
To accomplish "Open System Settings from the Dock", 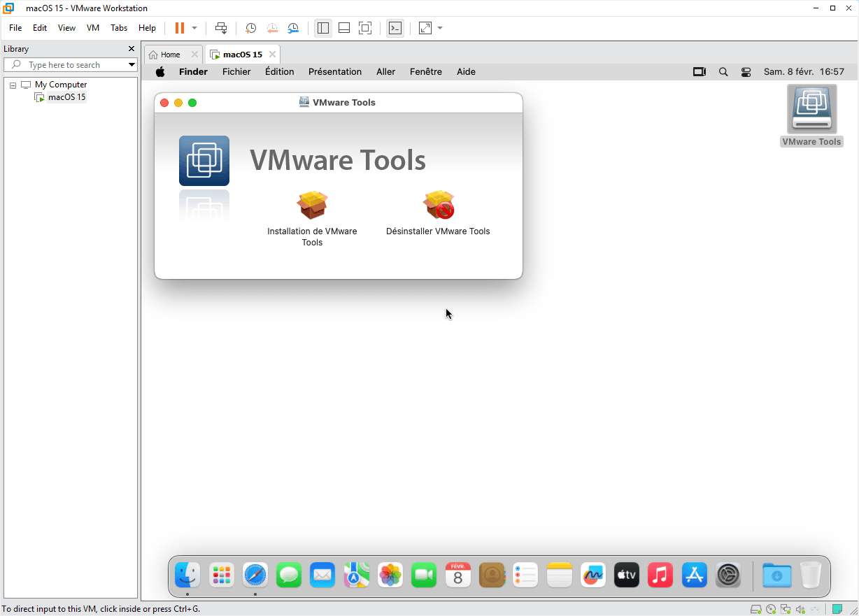I will tap(728, 575).
